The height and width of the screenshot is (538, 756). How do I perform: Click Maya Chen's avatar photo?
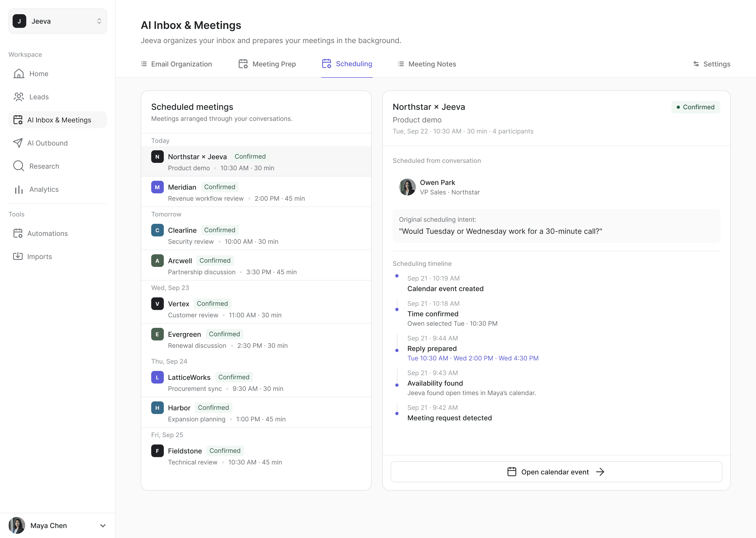(x=17, y=526)
